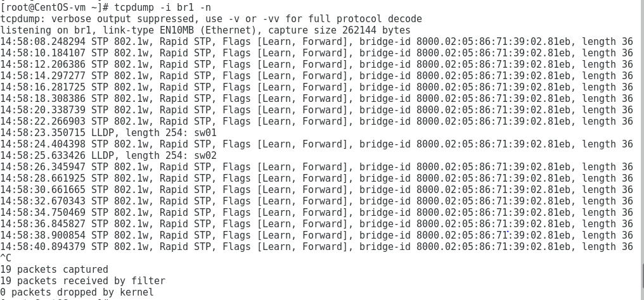Viewport: 644px width, 300px height.
Task: Click the '19 packets received by filter' line
Action: [x=82, y=281]
